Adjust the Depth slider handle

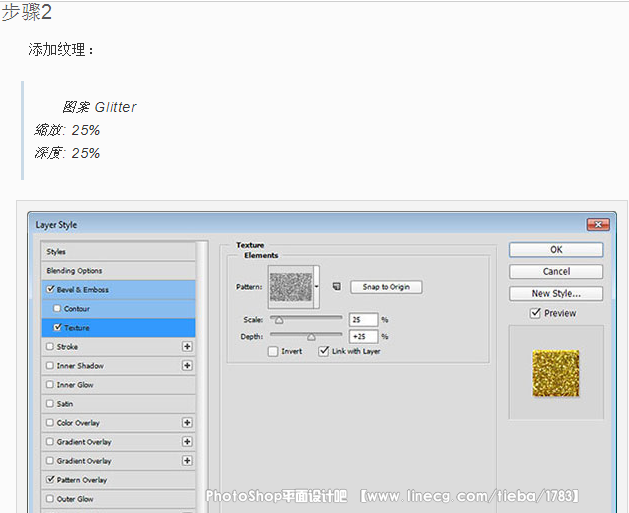tap(311, 337)
